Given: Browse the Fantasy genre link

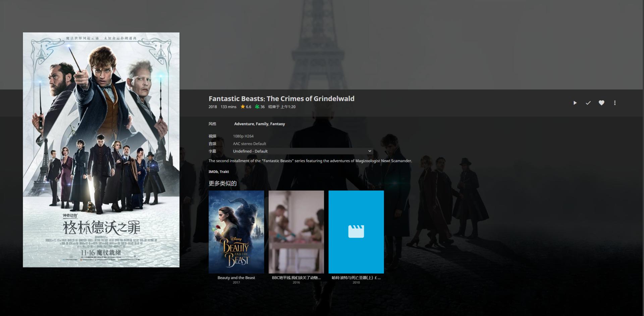Looking at the screenshot, I should pos(277,124).
